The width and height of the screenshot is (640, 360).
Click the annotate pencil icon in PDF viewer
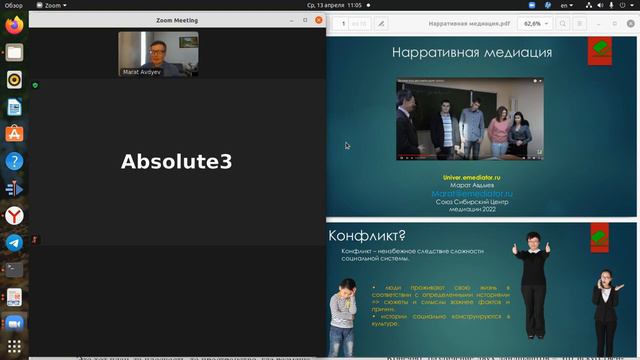click(381, 24)
